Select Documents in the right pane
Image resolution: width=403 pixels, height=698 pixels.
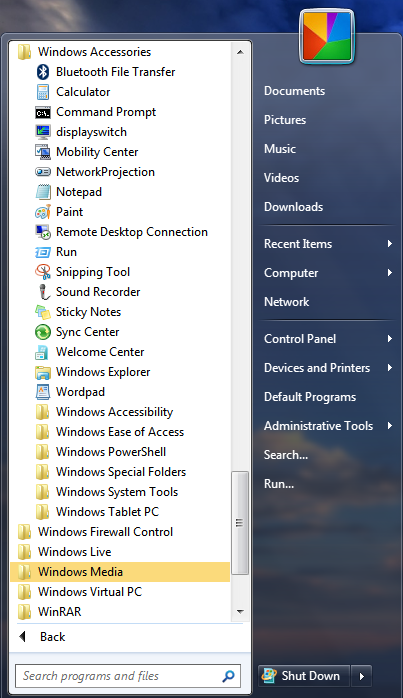(x=294, y=91)
